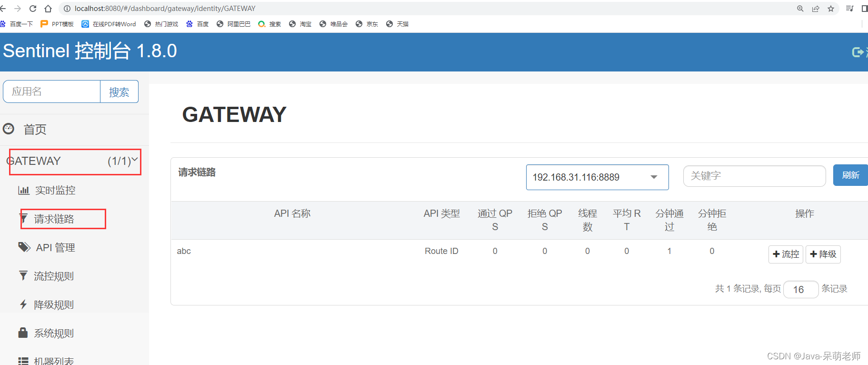The height and width of the screenshot is (365, 868).
Task: Click the 拒绝 QPS column header
Action: (x=545, y=220)
